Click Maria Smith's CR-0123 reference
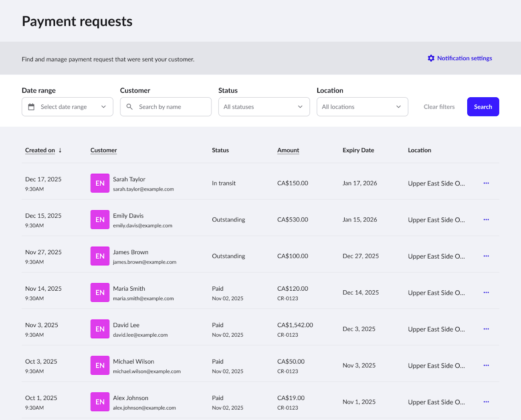 click(x=288, y=298)
